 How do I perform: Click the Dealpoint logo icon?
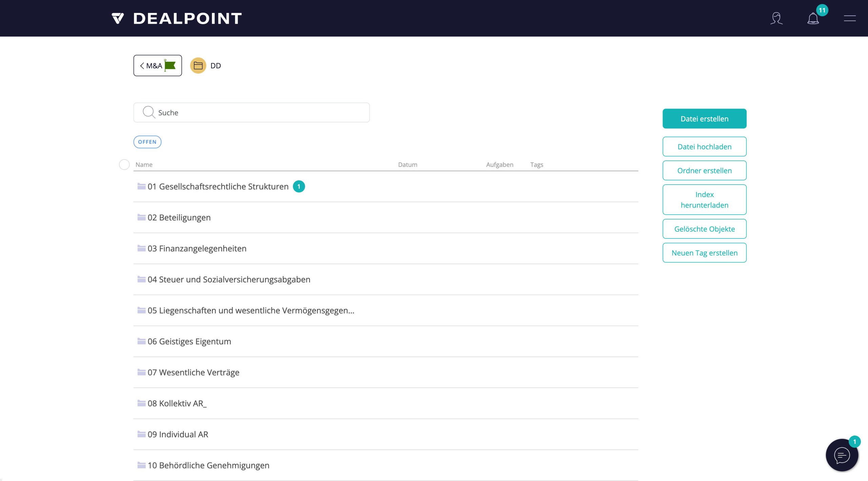pyautogui.click(x=118, y=18)
